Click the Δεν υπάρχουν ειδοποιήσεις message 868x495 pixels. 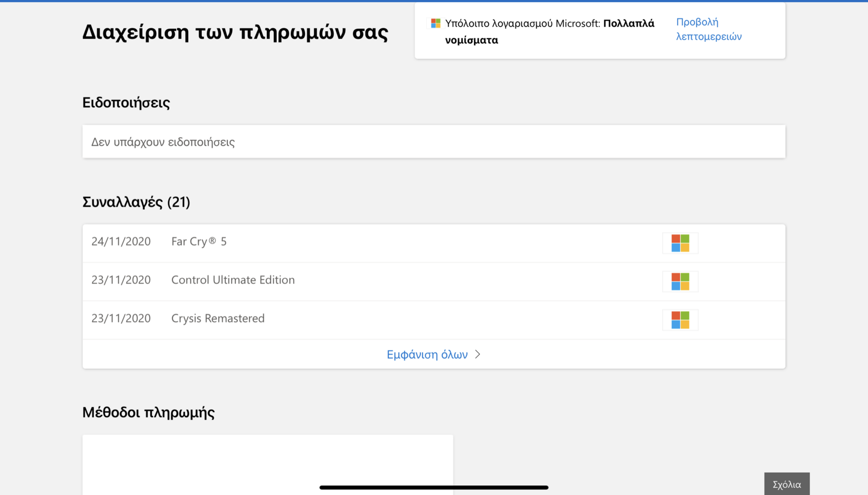[163, 142]
